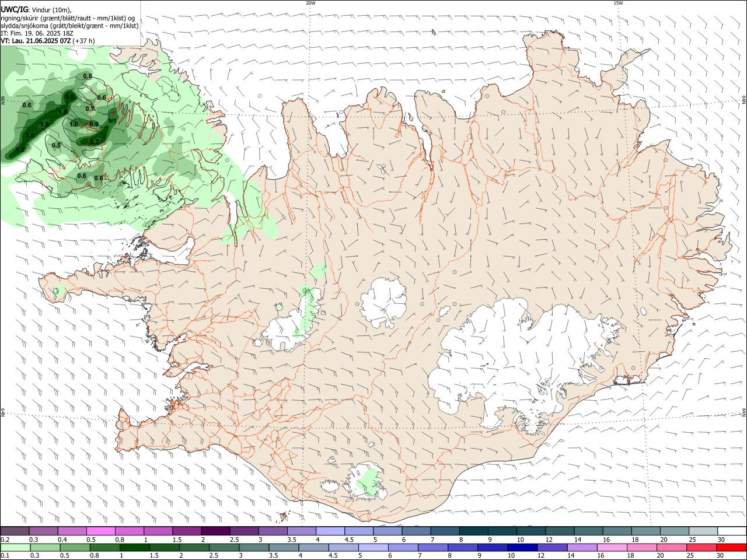Viewport: 747px width, 560px height.
Task: Click the 1.6 precipitation value on the map
Action: pyautogui.click(x=30, y=135)
